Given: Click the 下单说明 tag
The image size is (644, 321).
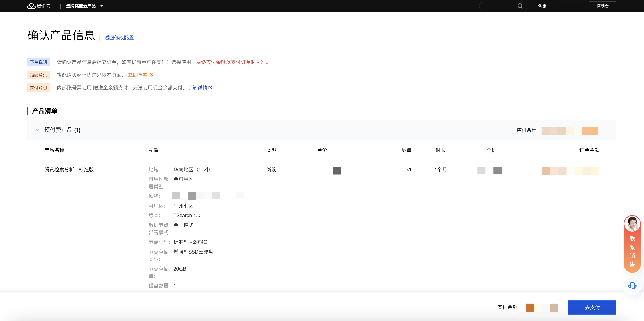Looking at the screenshot, I should tap(38, 62).
